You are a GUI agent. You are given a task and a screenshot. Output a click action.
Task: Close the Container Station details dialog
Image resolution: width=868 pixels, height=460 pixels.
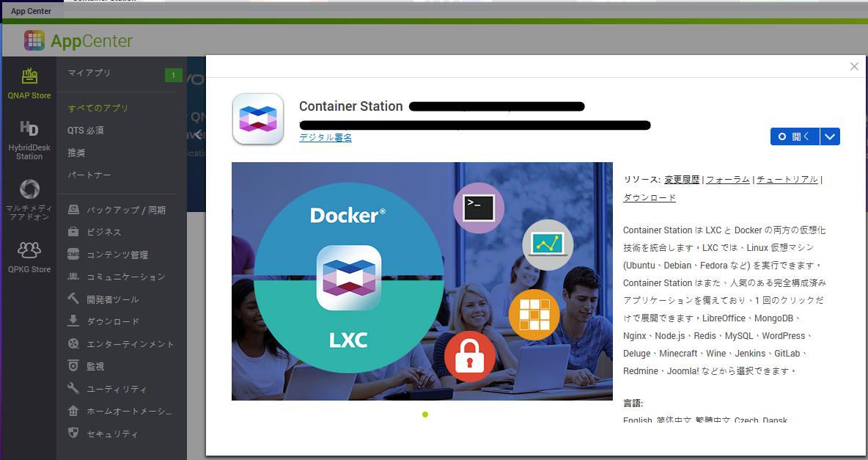854,67
